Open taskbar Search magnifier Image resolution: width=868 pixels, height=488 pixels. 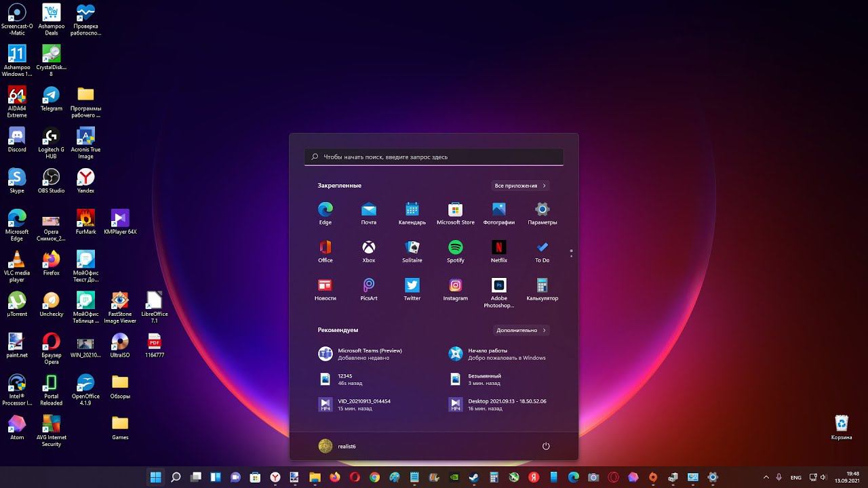(x=176, y=477)
